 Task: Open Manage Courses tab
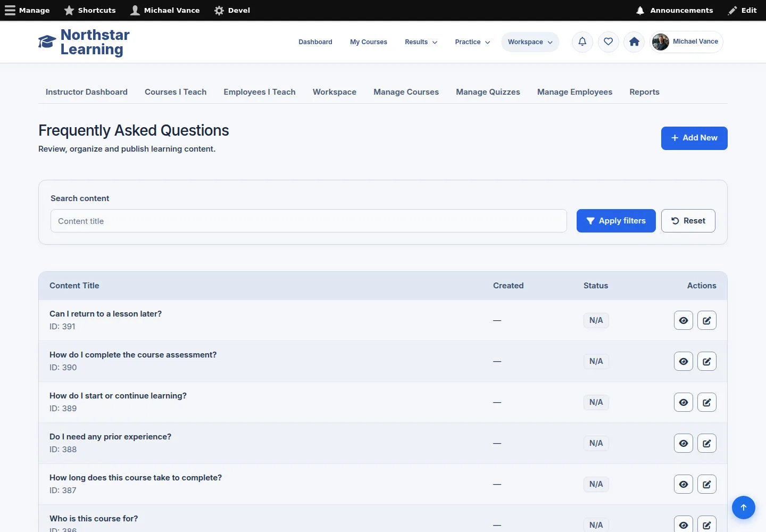point(406,92)
